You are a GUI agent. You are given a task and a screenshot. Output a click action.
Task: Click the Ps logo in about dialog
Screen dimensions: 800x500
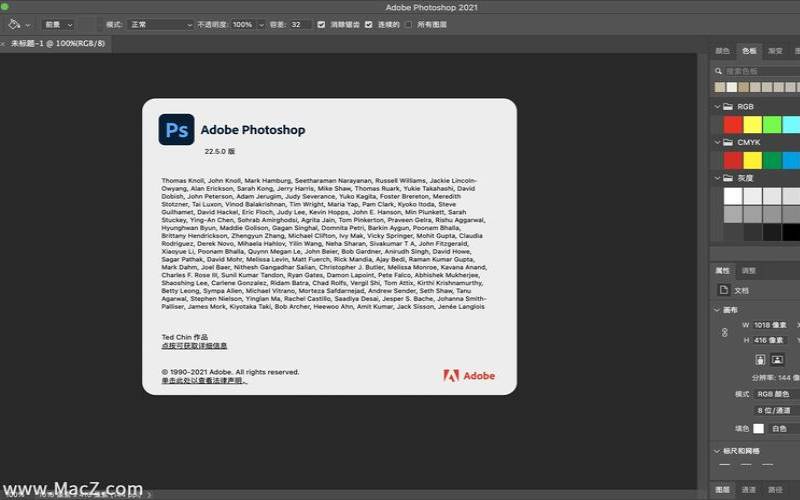[177, 130]
